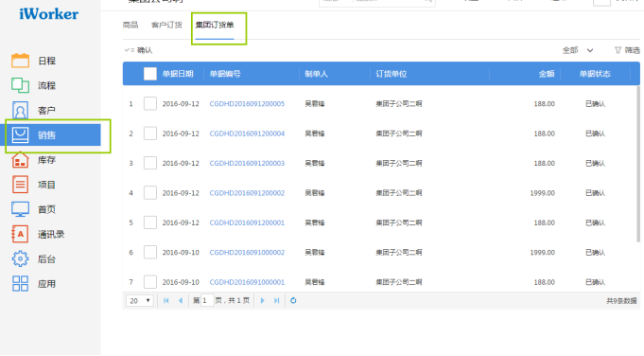Open the 应用 apps grid icon
The image size is (644, 356).
pyautogui.click(x=20, y=284)
